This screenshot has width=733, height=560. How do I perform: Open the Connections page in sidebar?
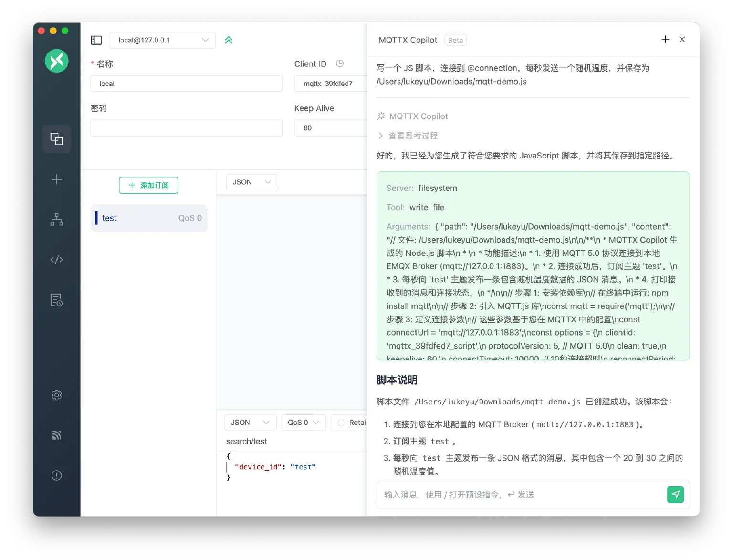tap(57, 139)
